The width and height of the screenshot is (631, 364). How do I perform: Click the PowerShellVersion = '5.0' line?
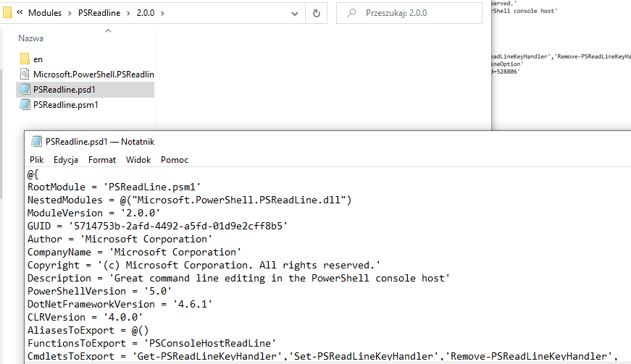[x=100, y=291]
